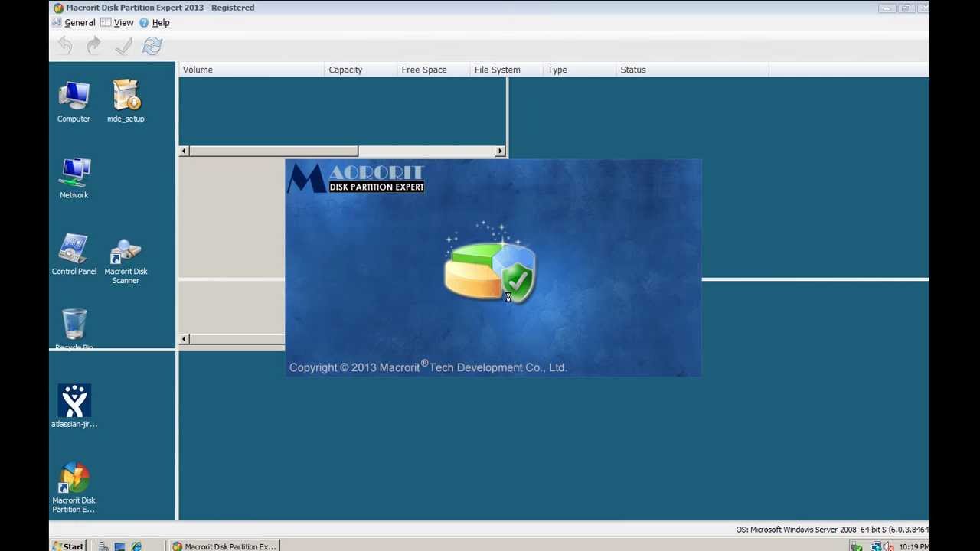
Task: Click the Free Space column header
Action: [433, 70]
